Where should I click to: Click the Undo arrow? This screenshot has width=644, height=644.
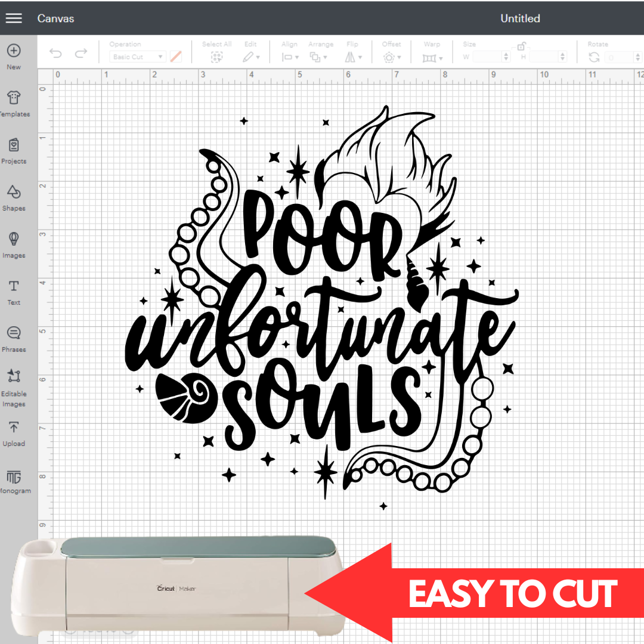(x=55, y=54)
